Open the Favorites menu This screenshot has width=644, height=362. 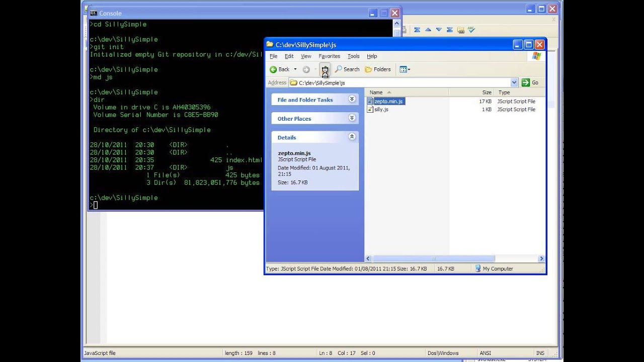click(329, 56)
